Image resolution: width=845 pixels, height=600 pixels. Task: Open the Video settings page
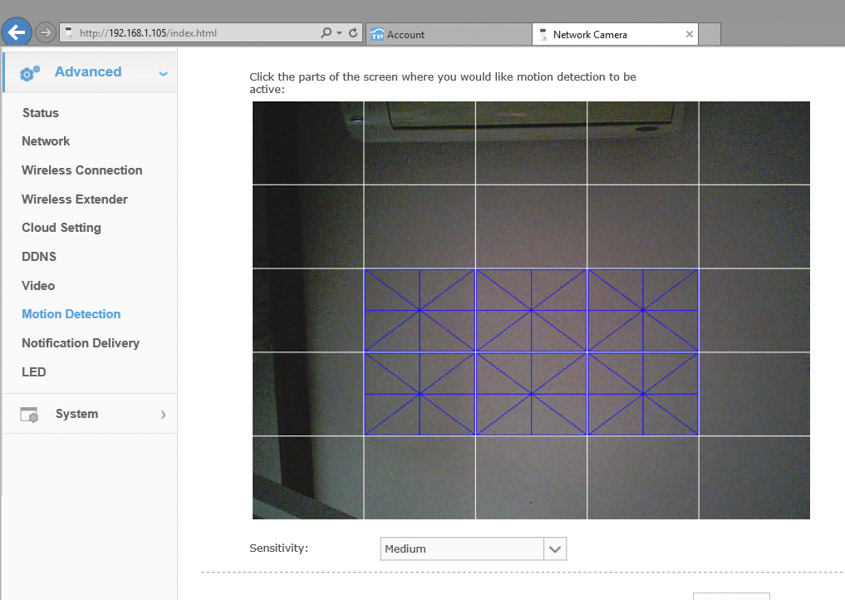click(x=38, y=286)
